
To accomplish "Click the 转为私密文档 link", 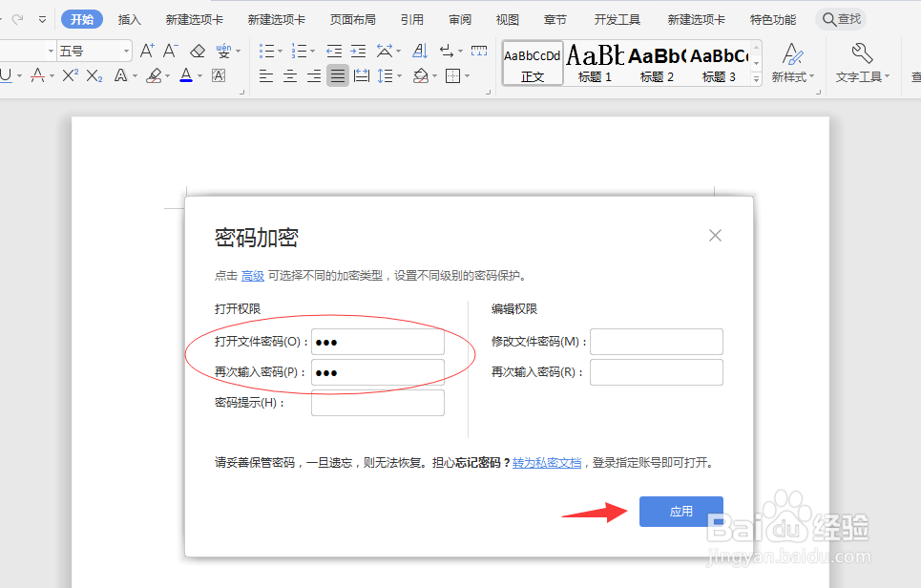I will [x=547, y=463].
